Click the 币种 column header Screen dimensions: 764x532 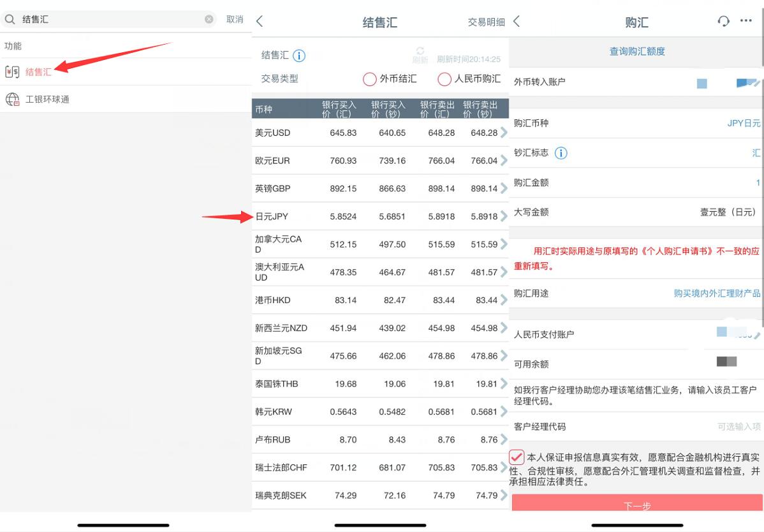263,110
